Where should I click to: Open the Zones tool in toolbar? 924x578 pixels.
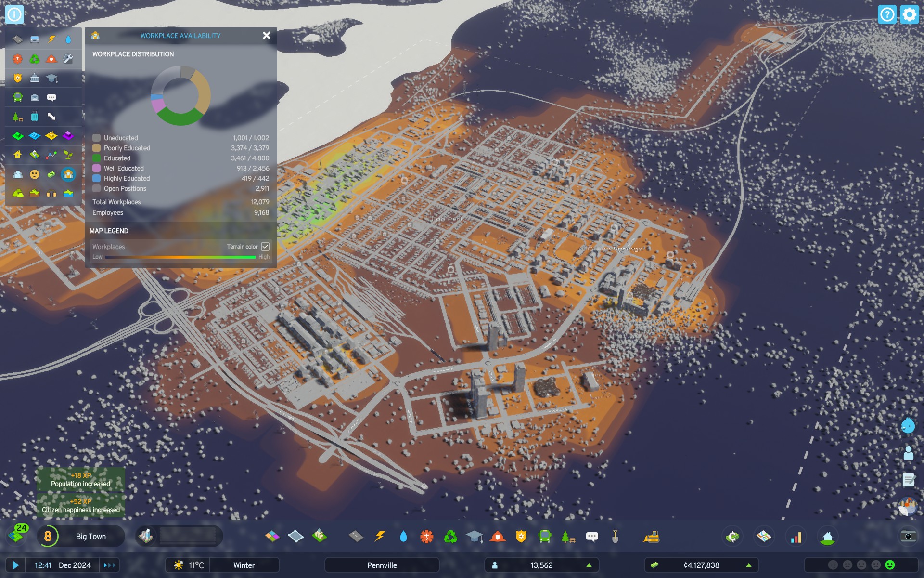click(x=272, y=536)
